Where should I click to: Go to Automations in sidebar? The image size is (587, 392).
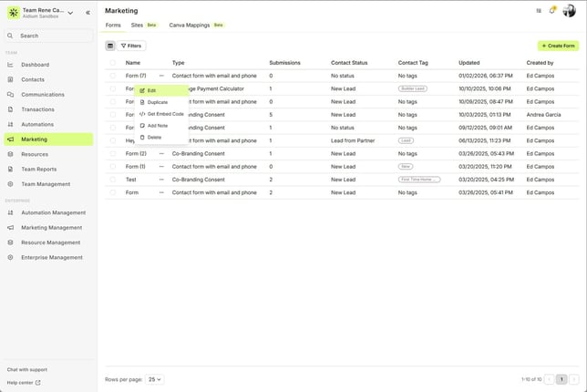click(37, 124)
